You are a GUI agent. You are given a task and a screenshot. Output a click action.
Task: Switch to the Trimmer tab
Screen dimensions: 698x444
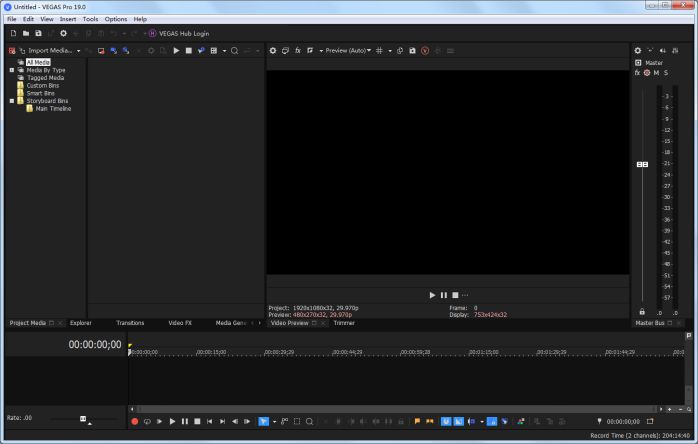click(344, 323)
